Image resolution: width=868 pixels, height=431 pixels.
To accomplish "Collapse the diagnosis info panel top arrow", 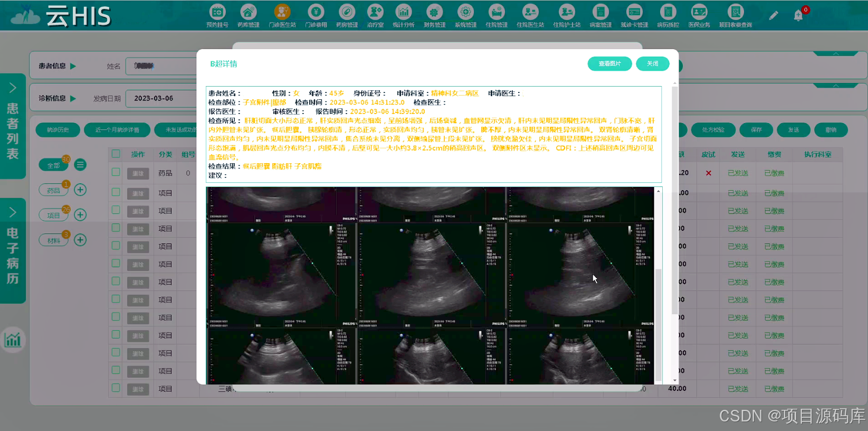I will tap(835, 86).
